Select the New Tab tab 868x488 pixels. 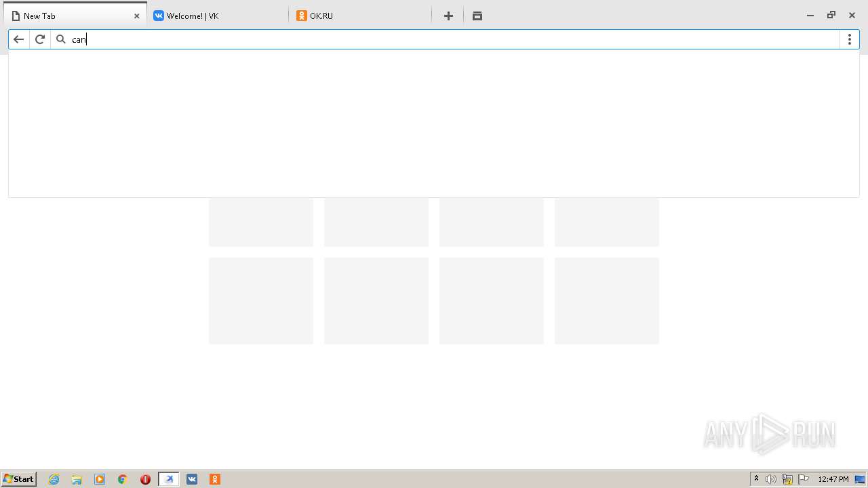(x=76, y=16)
